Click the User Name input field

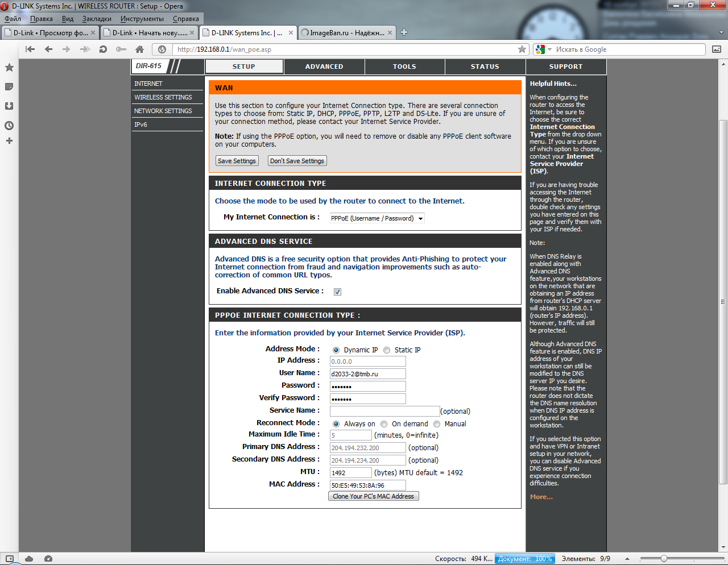[368, 374]
